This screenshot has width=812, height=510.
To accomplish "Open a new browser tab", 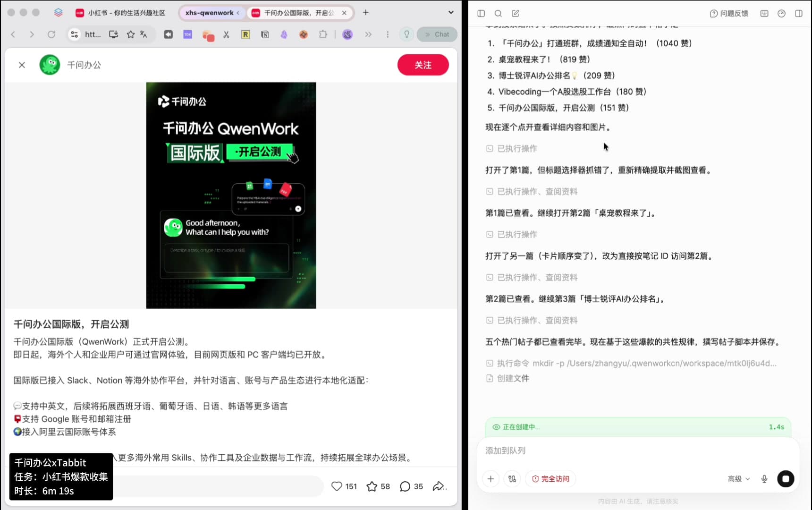I will click(x=365, y=13).
